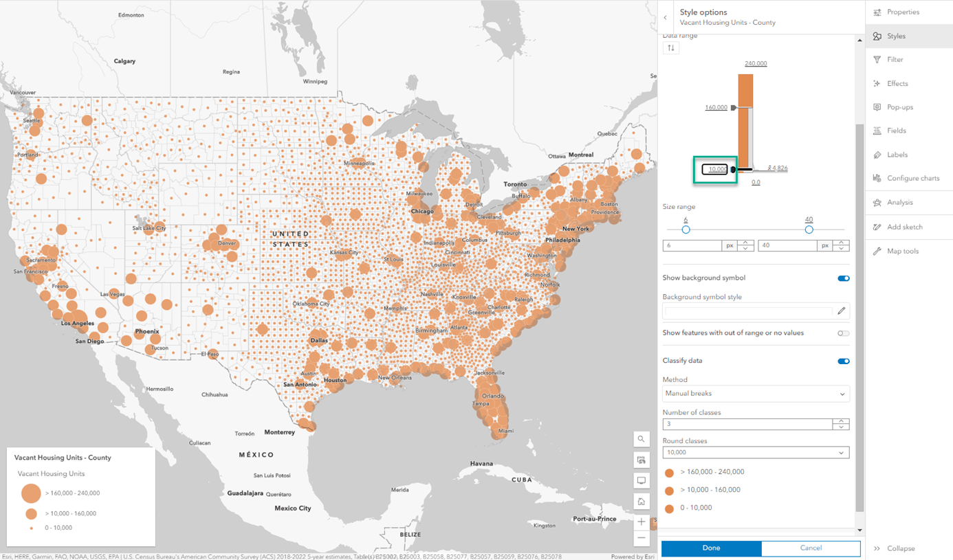The image size is (953, 560).
Task: Click the maximum size slider handle
Action: coord(809,229)
